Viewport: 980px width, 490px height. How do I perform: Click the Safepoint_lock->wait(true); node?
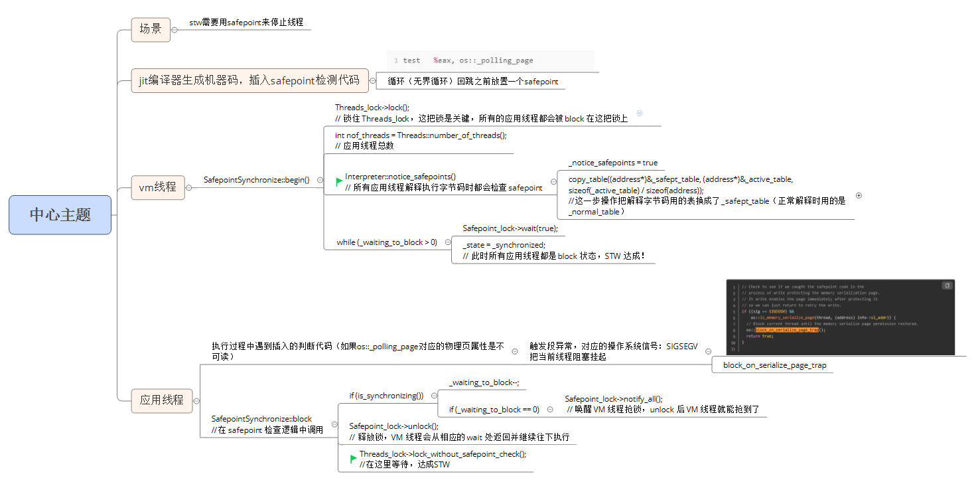pyautogui.click(x=510, y=228)
